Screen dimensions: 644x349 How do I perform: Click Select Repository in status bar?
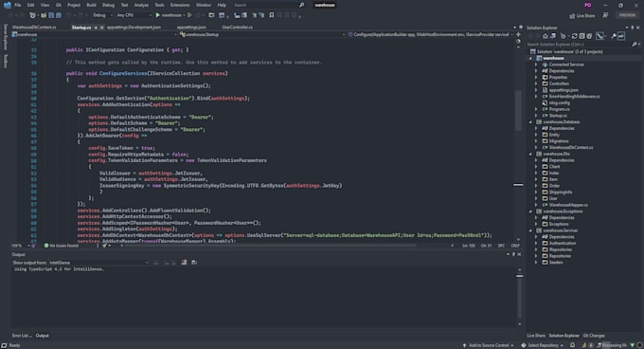click(543, 345)
